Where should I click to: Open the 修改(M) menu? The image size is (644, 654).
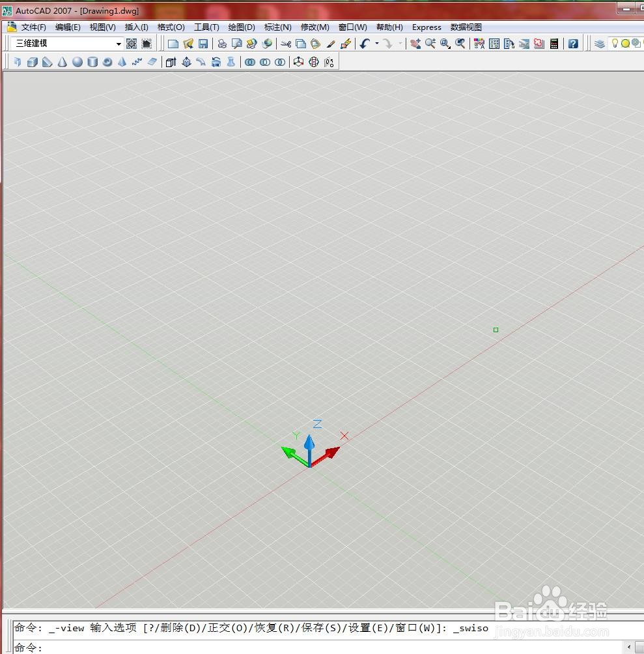pyautogui.click(x=315, y=27)
